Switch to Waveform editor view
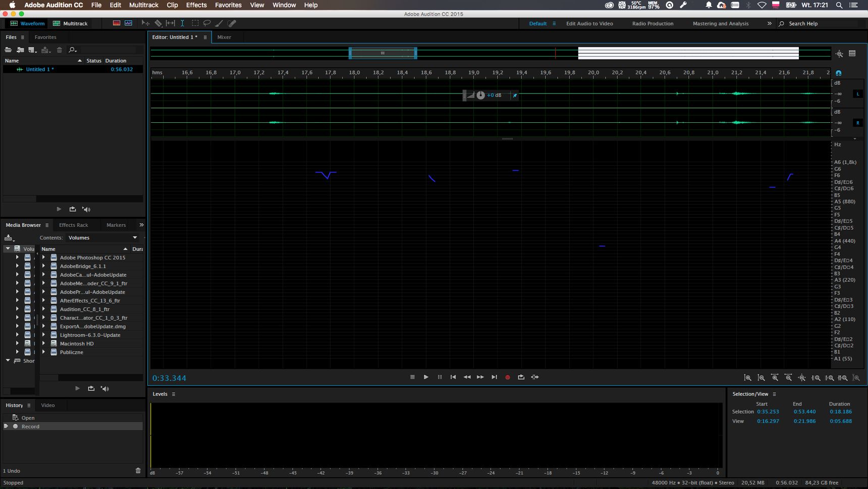Screen dimensions: 868x489 click(27, 23)
